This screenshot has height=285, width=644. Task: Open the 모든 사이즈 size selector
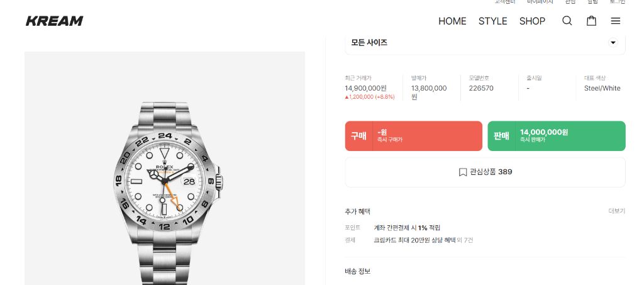tap(485, 43)
